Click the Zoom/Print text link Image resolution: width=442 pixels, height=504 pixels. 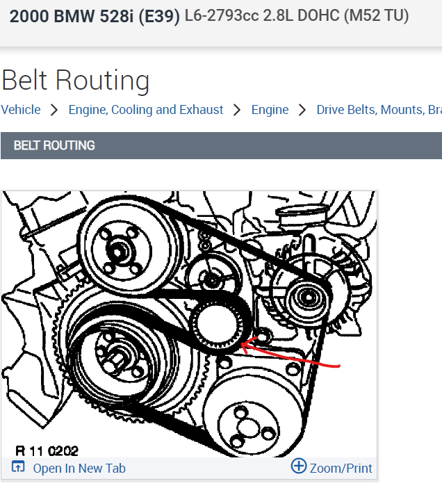point(341,469)
